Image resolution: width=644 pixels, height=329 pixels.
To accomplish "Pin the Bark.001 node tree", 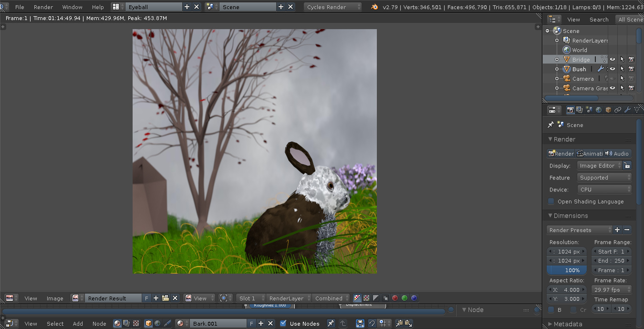I will (x=331, y=323).
